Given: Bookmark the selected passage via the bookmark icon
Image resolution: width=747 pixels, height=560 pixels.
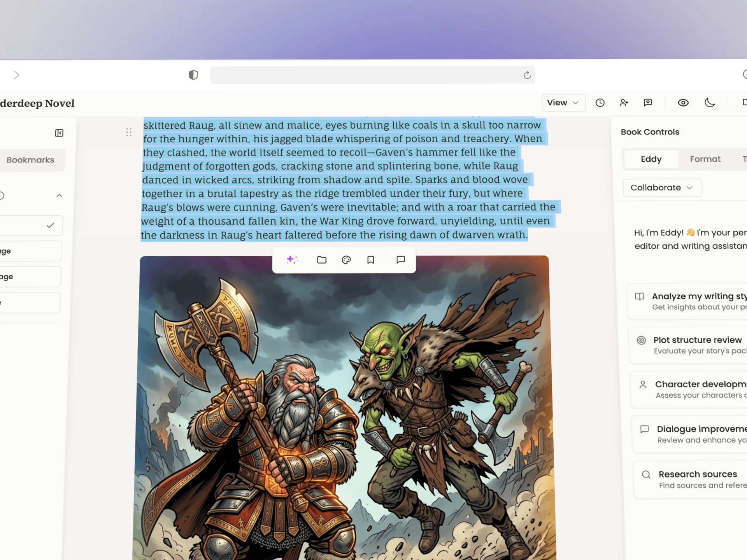Looking at the screenshot, I should click(370, 260).
